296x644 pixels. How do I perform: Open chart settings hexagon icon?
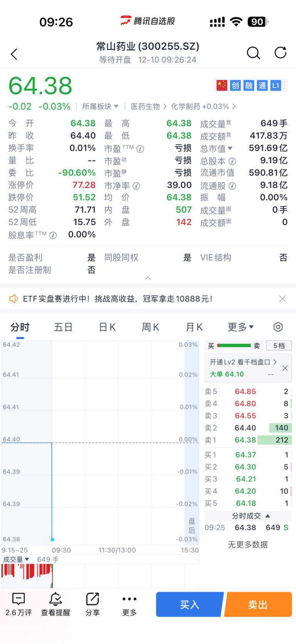tap(278, 327)
